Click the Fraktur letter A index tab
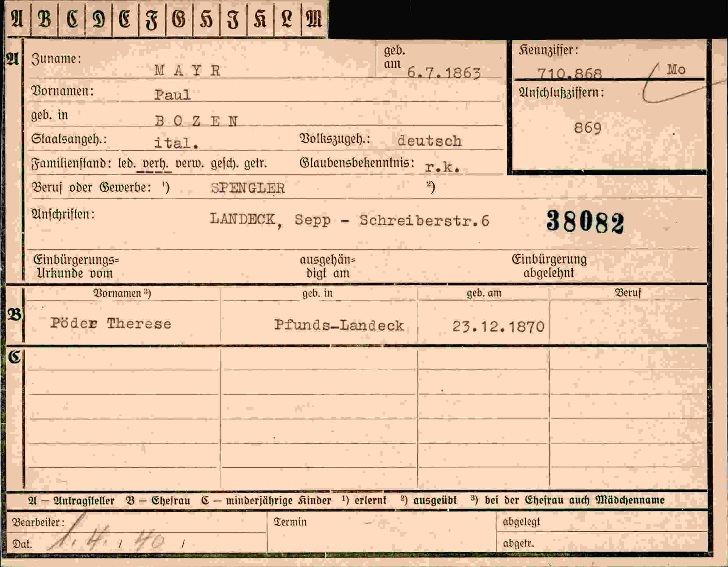This screenshot has height=567, width=728. (18, 18)
